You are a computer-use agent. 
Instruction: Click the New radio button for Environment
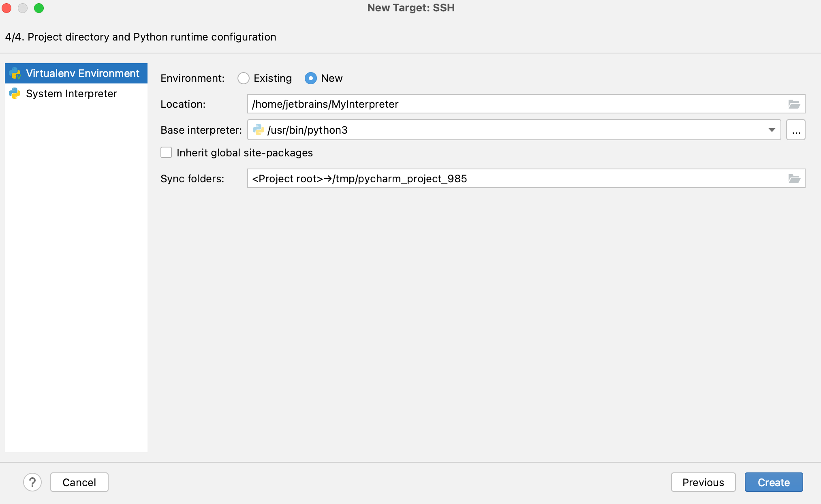[311, 78]
